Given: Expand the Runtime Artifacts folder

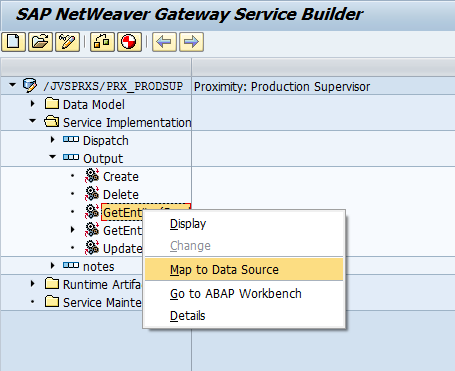Looking at the screenshot, I should (x=33, y=284).
